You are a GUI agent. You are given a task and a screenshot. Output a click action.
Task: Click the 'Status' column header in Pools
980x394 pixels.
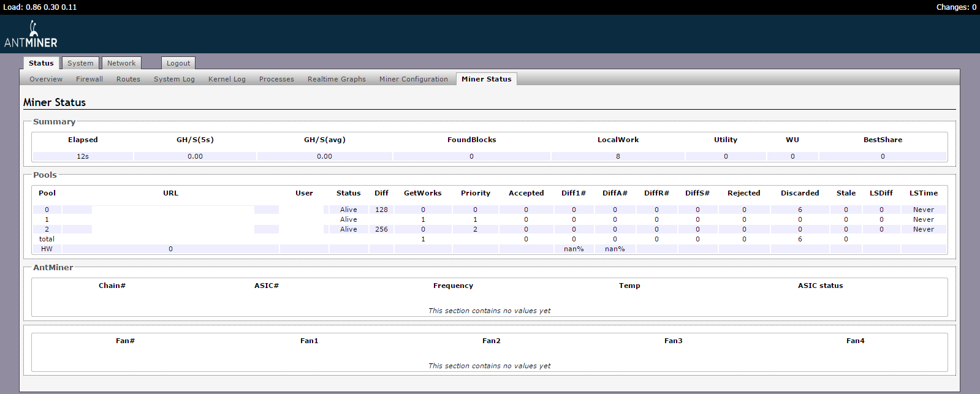click(x=349, y=193)
